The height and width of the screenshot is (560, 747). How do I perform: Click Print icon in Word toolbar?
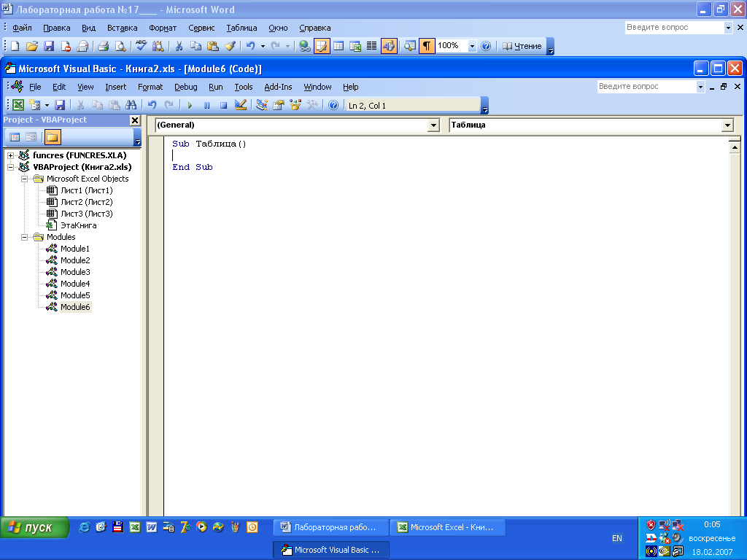click(x=104, y=46)
